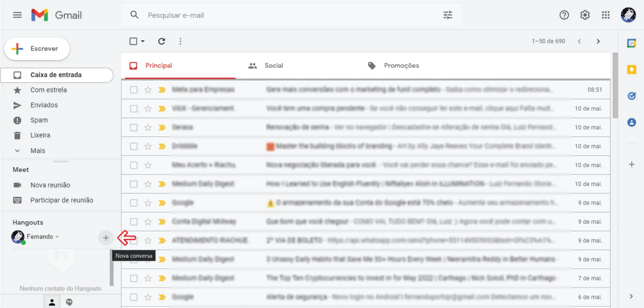Star the 08:51 email
644x308 pixels.
click(x=148, y=90)
